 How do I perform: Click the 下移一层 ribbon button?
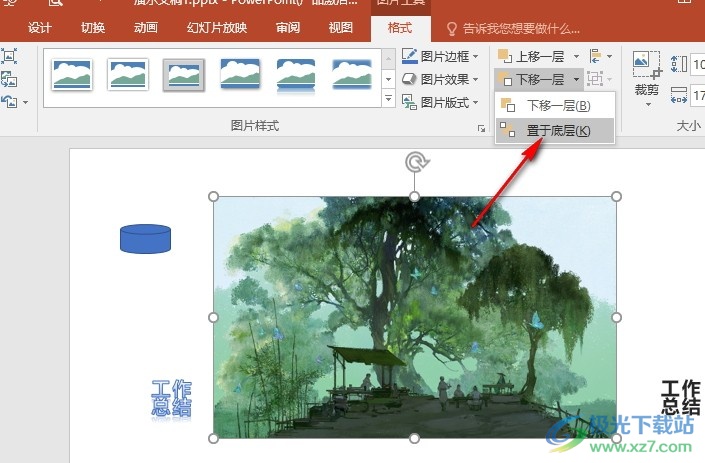[x=531, y=80]
